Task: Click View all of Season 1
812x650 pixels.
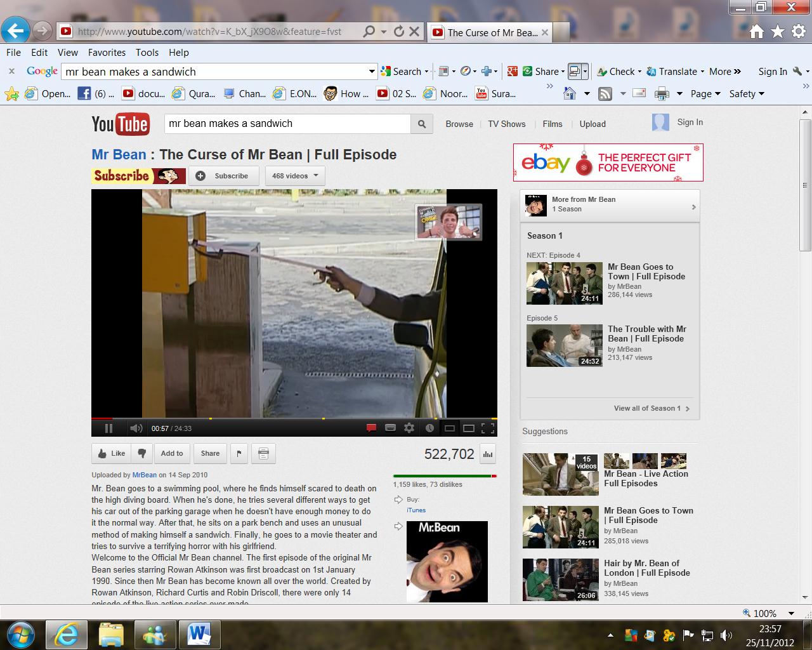Action: (x=652, y=408)
